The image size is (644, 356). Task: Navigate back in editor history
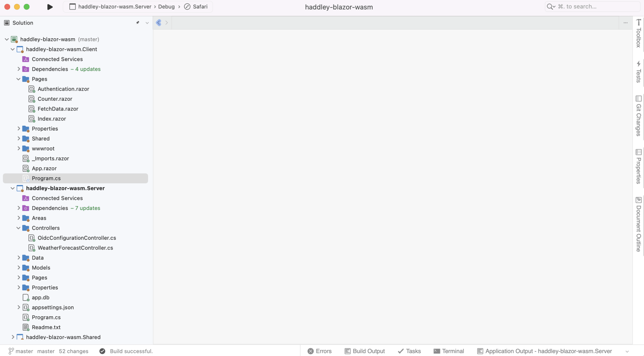tap(159, 23)
